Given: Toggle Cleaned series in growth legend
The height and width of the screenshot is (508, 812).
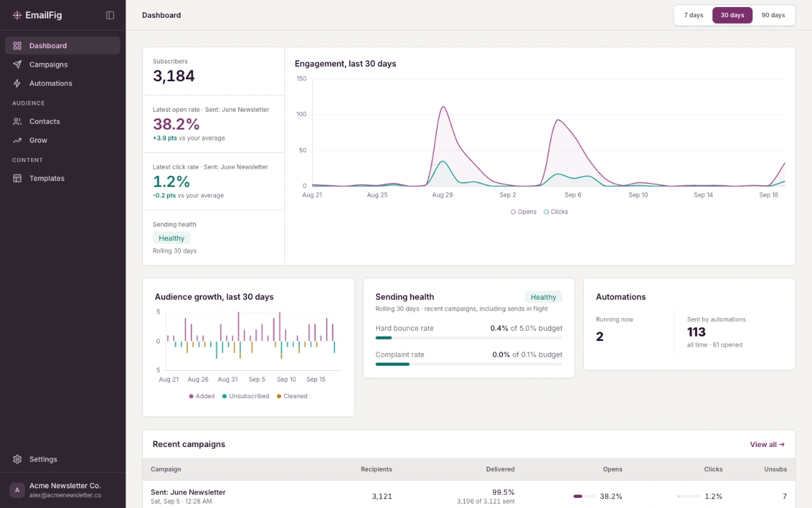Looking at the screenshot, I should 292,396.
